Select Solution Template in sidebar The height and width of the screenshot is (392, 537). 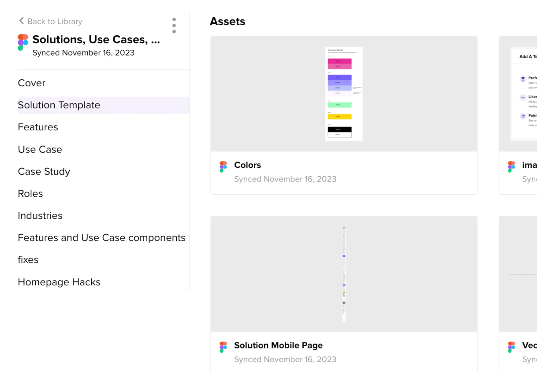59,105
